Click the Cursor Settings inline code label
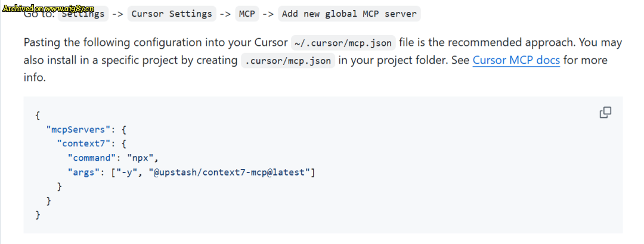The height and width of the screenshot is (244, 644). (172, 14)
